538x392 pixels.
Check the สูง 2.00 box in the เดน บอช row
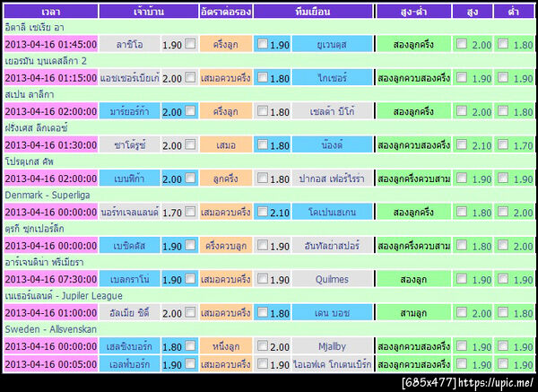(x=462, y=312)
